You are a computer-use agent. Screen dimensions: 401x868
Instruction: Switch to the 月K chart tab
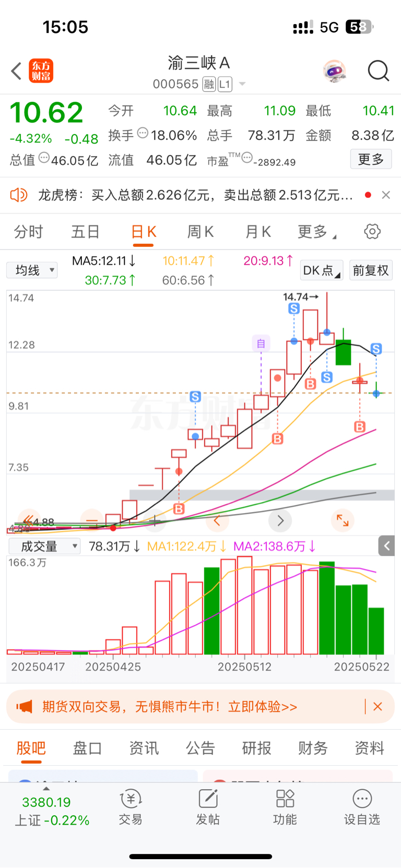pos(258,232)
